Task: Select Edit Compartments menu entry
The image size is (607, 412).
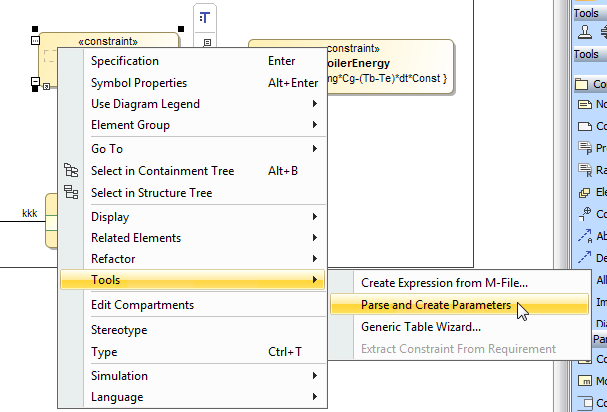Action: (142, 305)
